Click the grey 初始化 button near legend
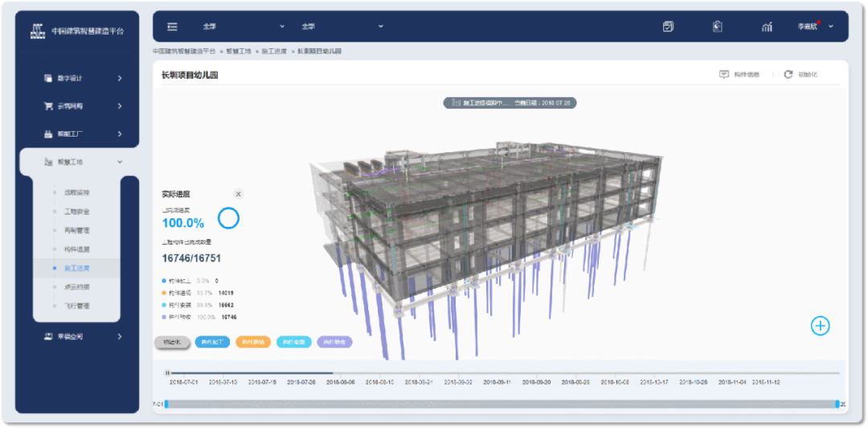Screen dimensions: 868x428 click(172, 342)
